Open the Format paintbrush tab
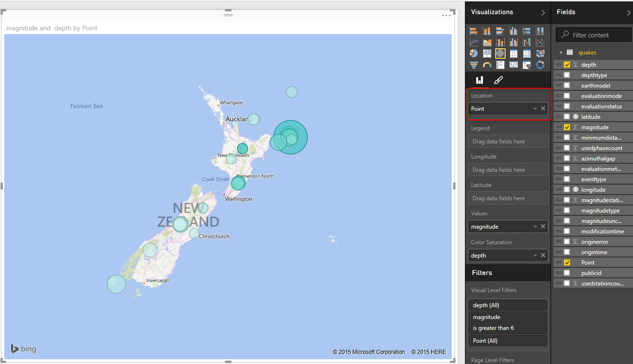Screen dimensions: 633x364 (x=498, y=80)
